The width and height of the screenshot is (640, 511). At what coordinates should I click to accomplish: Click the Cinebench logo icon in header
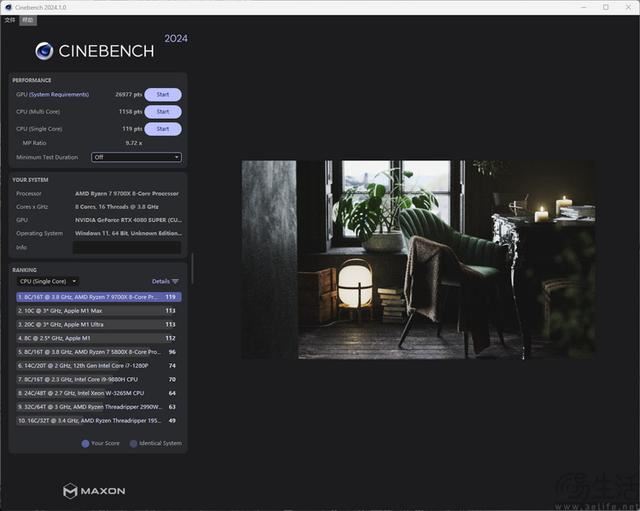pos(44,51)
